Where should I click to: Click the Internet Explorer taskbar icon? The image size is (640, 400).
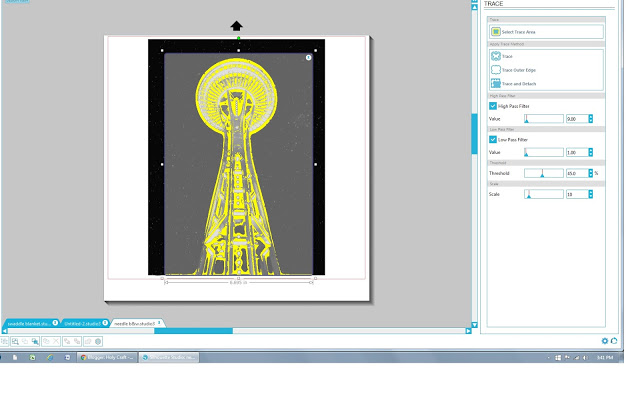pyautogui.click(x=50, y=357)
